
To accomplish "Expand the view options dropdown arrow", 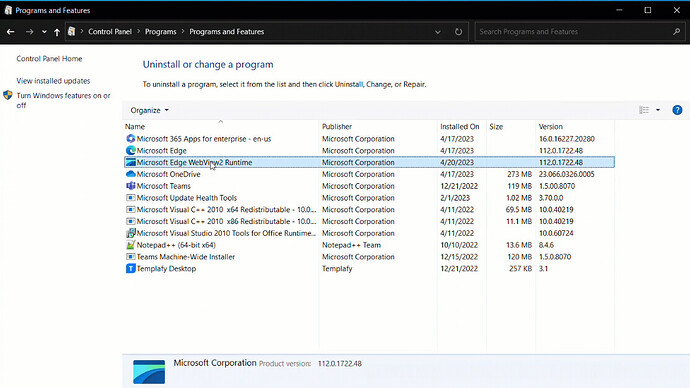I will pyautogui.click(x=658, y=110).
